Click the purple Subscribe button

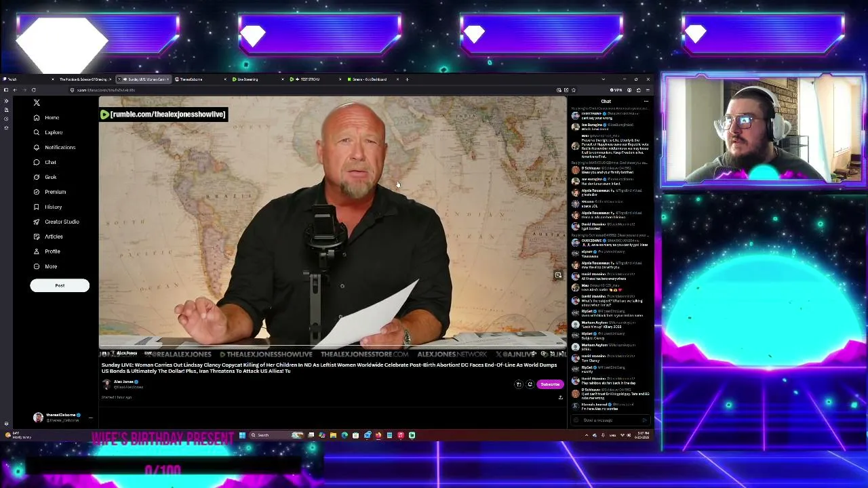click(x=550, y=384)
